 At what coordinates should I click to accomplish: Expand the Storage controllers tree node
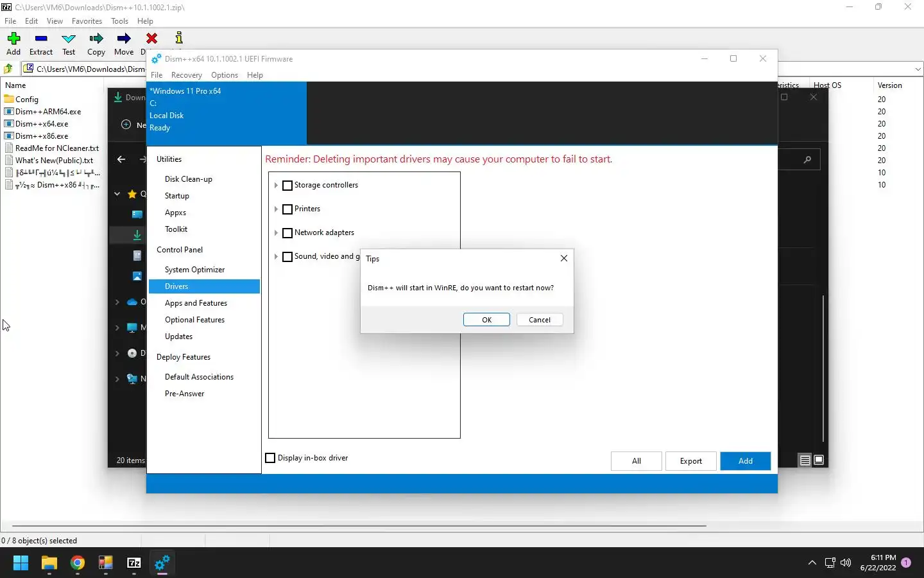276,186
